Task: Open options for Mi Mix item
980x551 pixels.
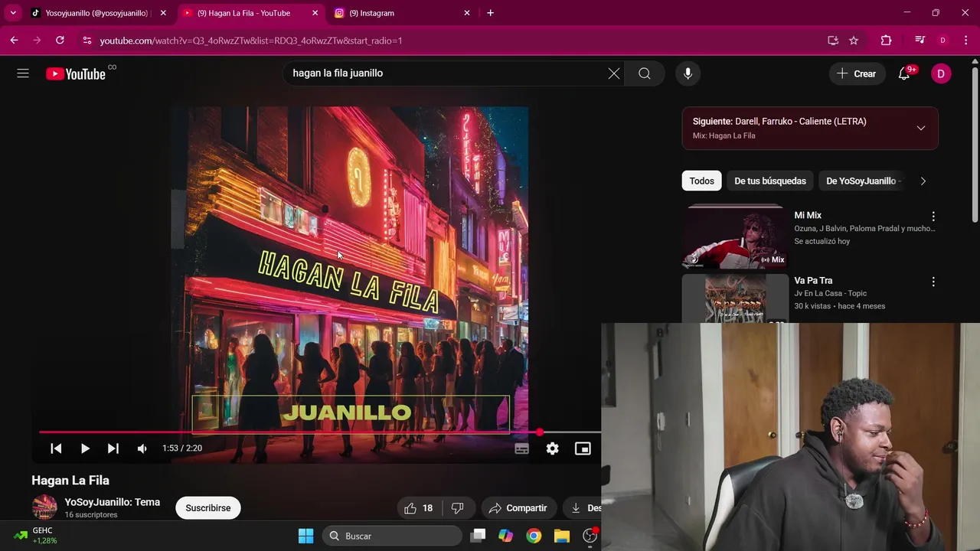Action: click(x=933, y=217)
